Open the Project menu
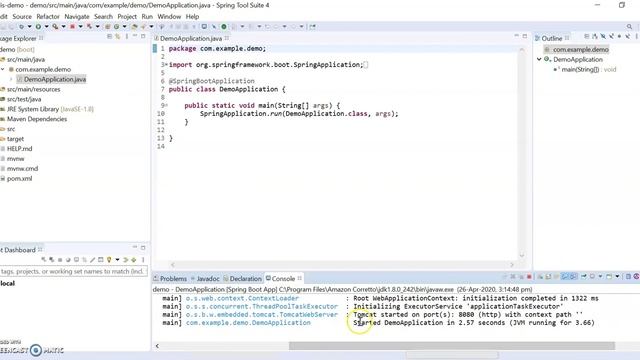This screenshot has width=640, height=360. pyautogui.click(x=127, y=16)
